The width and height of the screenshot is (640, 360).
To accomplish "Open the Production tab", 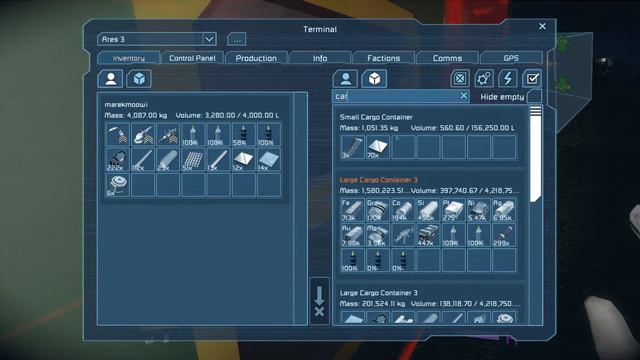I will (x=256, y=58).
